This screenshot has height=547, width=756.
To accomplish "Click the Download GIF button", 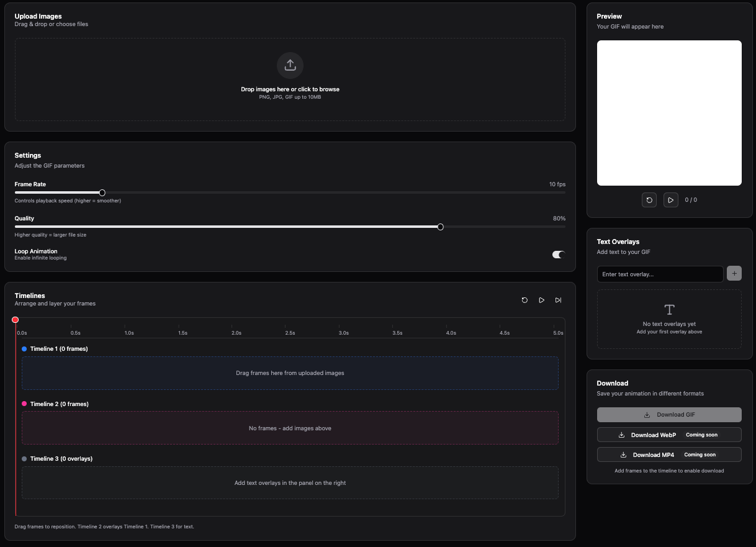I will pos(669,414).
